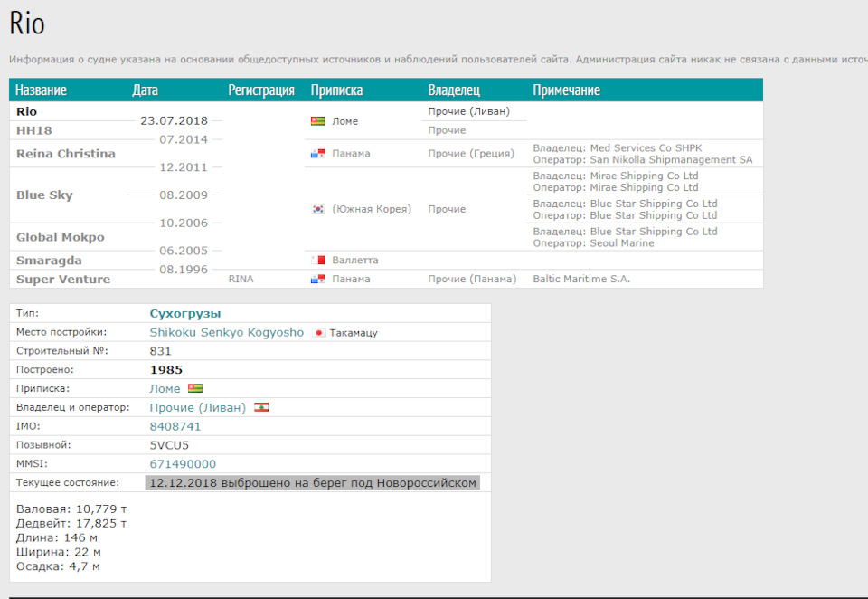Click the Такамацу city name

click(x=354, y=333)
